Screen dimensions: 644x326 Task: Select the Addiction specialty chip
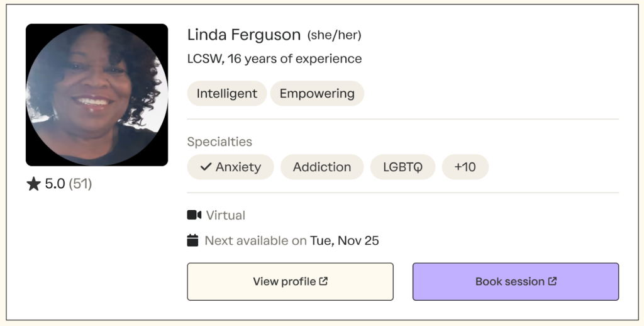click(322, 167)
